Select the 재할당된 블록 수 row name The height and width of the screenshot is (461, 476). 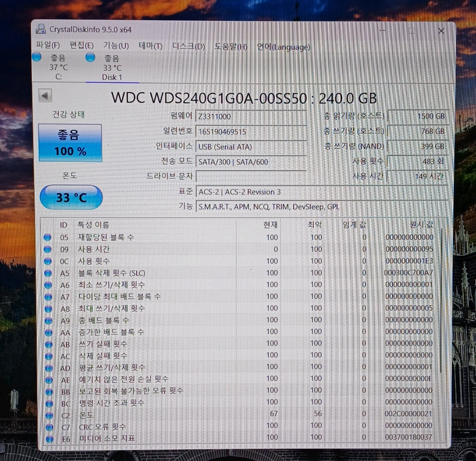pyautogui.click(x=106, y=237)
